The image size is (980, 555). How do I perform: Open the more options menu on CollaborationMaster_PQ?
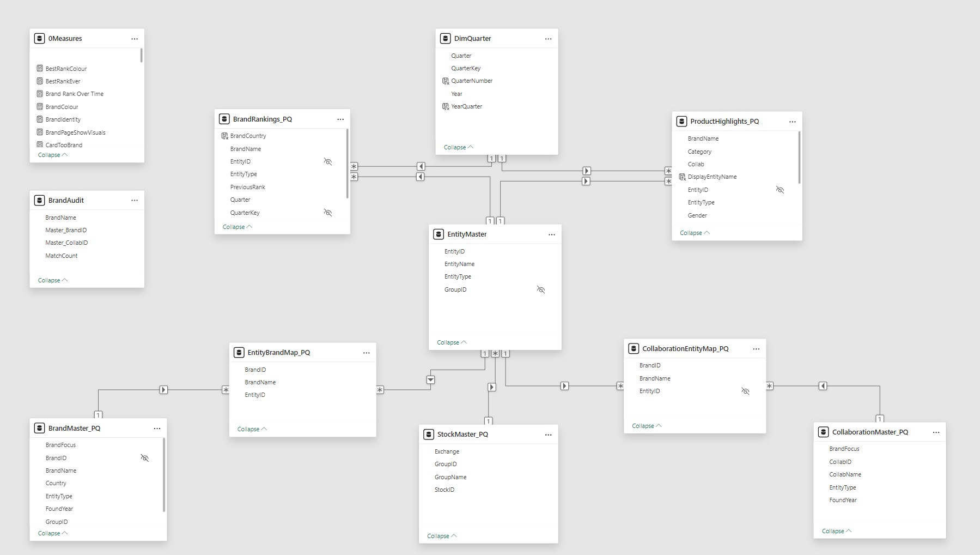[936, 432]
